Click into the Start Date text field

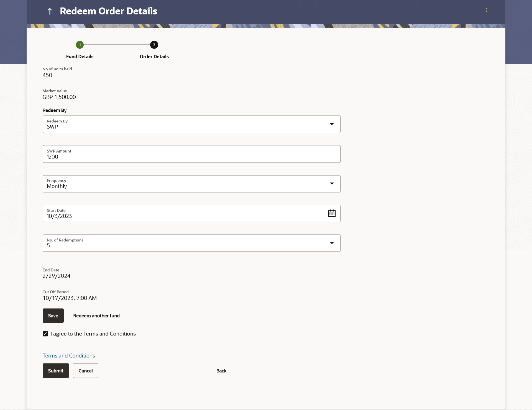click(183, 216)
